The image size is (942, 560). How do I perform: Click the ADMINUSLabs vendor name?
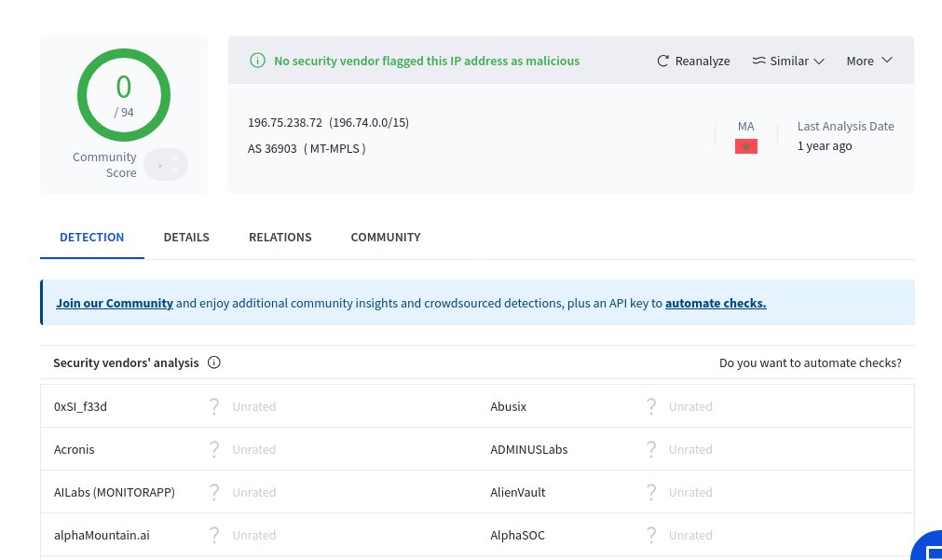pyautogui.click(x=528, y=449)
